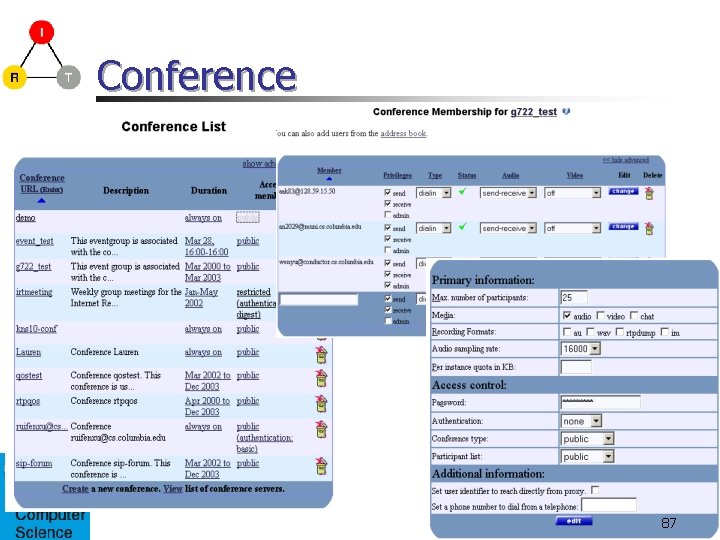Open the demo conference link
Screen dimensions: 720x540
(26, 218)
